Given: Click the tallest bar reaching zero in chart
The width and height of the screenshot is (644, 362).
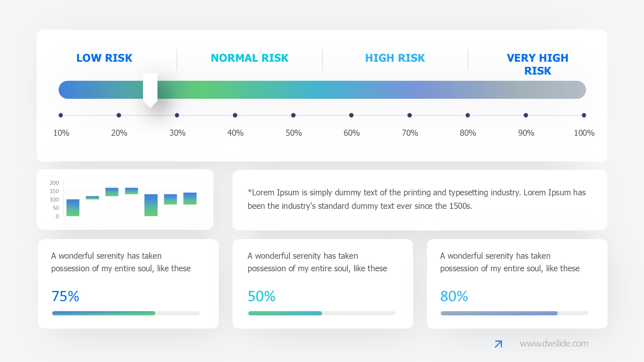Looking at the screenshot, I should (151, 205).
